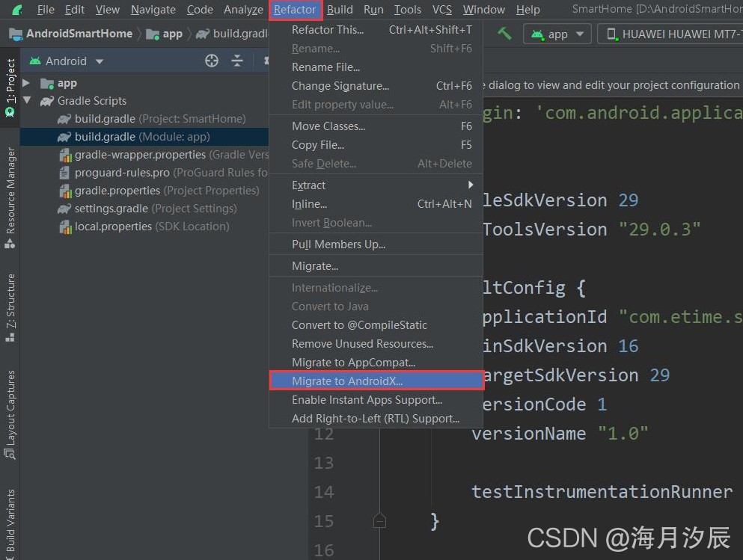Click the Make Project hammer icon
Image resolution: width=743 pixels, height=560 pixels.
[504, 33]
